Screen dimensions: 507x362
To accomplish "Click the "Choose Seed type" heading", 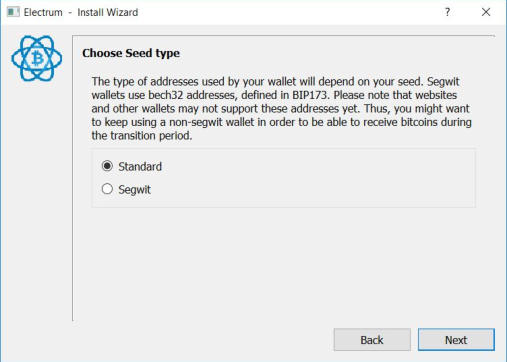I will coord(131,53).
